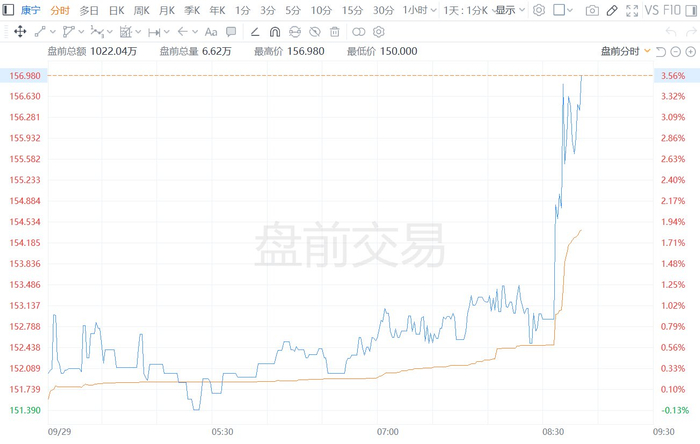Viewport: 700px width, 444px height.
Task: Click the 156.980 price axis label
Action: click(x=25, y=75)
